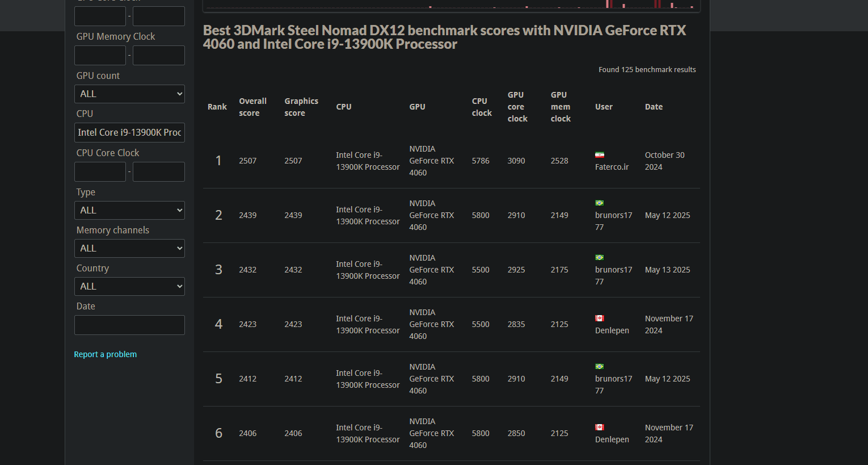Click the Graphics score column header
This screenshot has height=465, width=868.
click(301, 107)
